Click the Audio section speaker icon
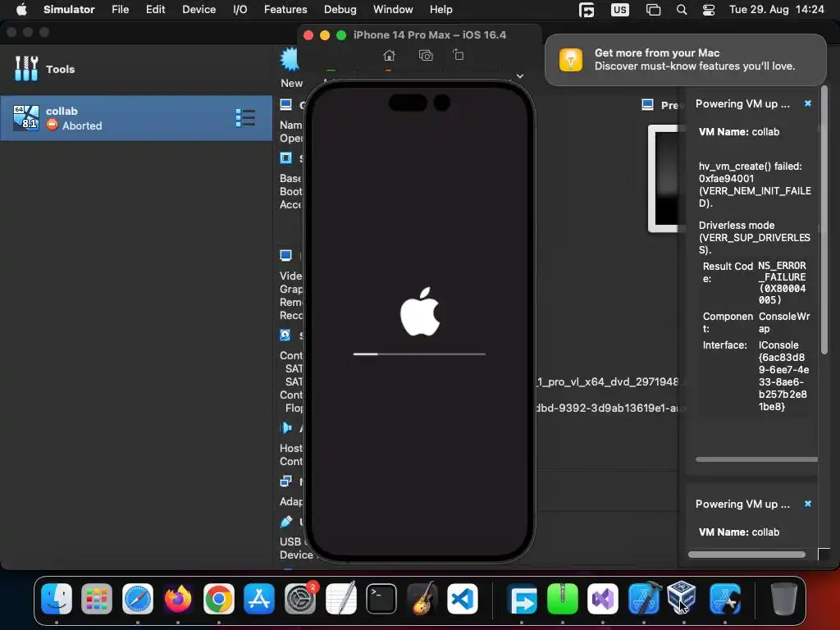 pos(286,427)
